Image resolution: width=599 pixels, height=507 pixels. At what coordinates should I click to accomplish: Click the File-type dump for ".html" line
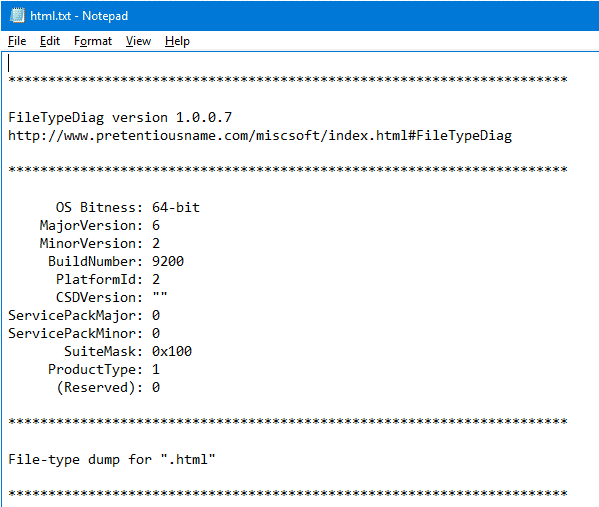coord(112,459)
